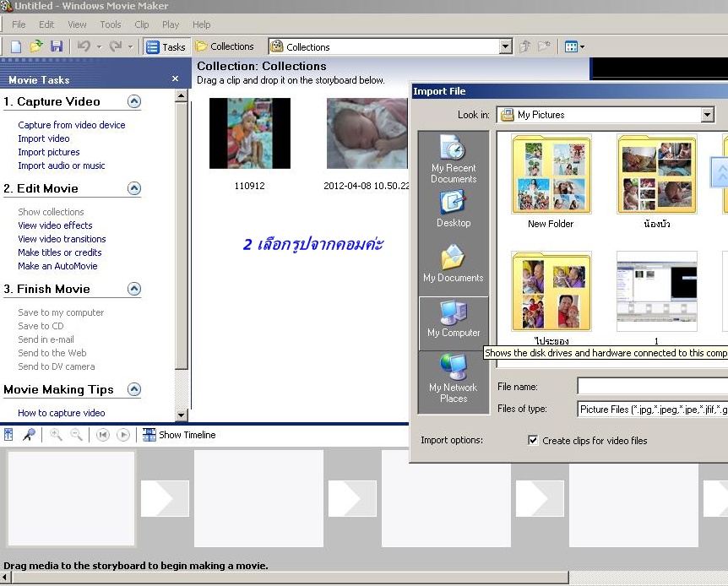Collapse the Movie Making Tips section

pyautogui.click(x=134, y=389)
